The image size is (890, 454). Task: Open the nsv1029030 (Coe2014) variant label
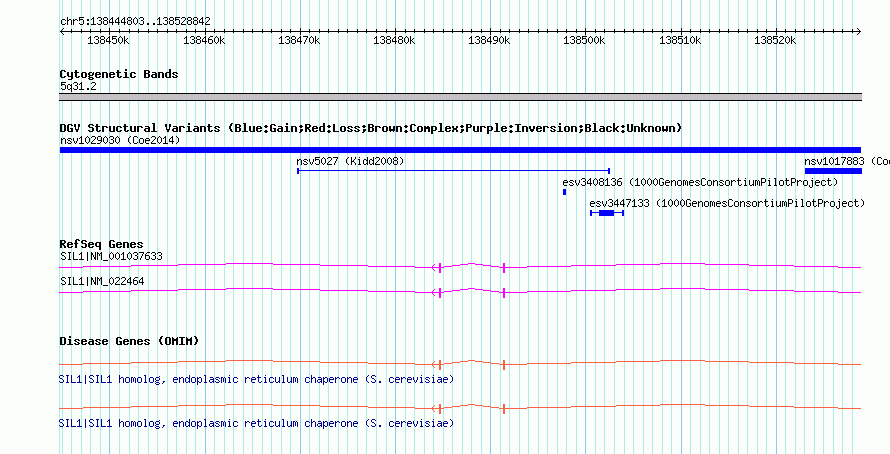120,140
